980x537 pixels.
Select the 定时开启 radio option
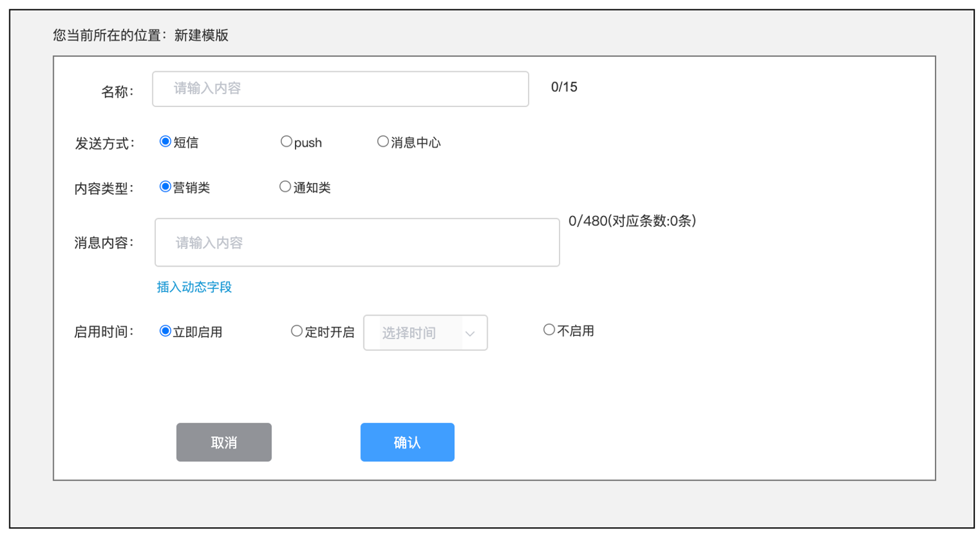tap(297, 331)
